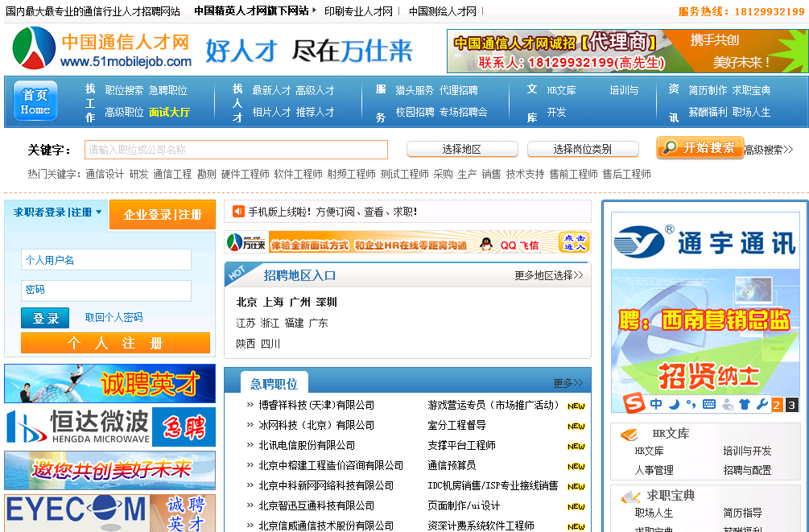Open 博睿祥科技(天津)有限公司 listing
Image resolution: width=809 pixels, height=532 pixels.
click(x=317, y=406)
